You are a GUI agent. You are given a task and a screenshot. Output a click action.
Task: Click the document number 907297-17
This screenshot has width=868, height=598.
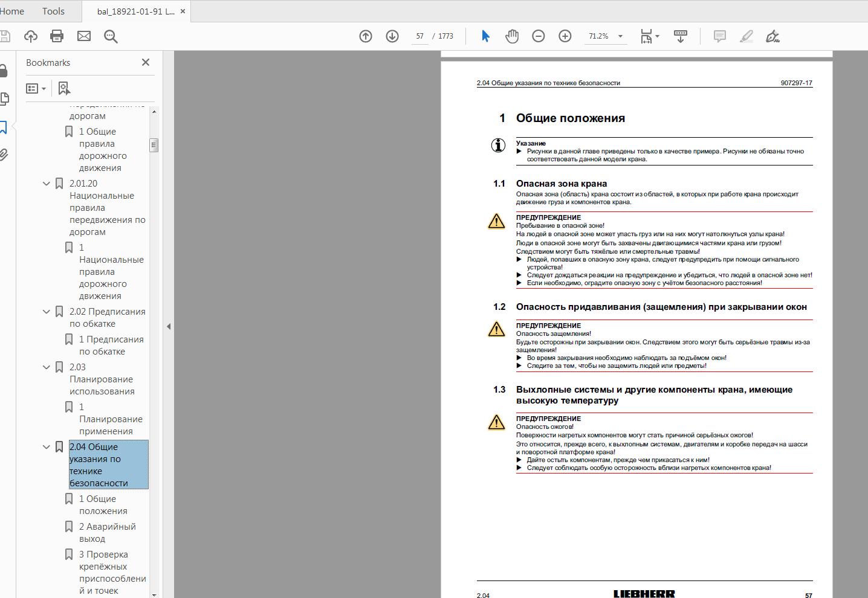(797, 83)
